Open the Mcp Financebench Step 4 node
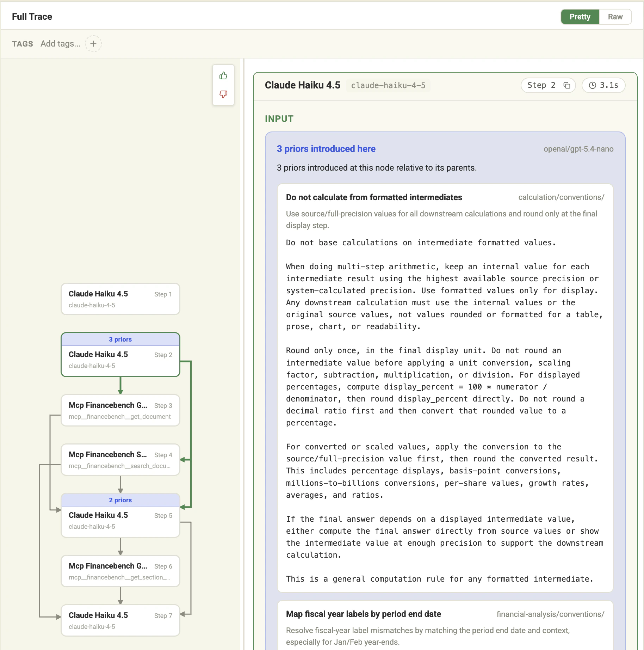644x650 pixels. tap(120, 460)
